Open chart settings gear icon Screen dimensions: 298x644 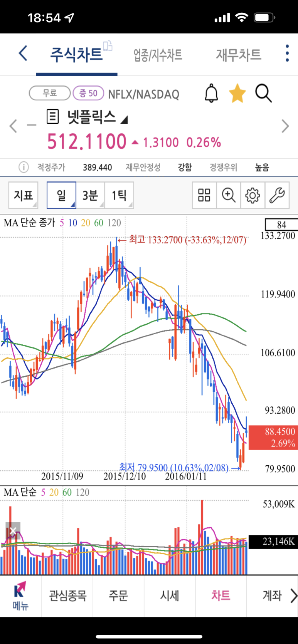[253, 195]
